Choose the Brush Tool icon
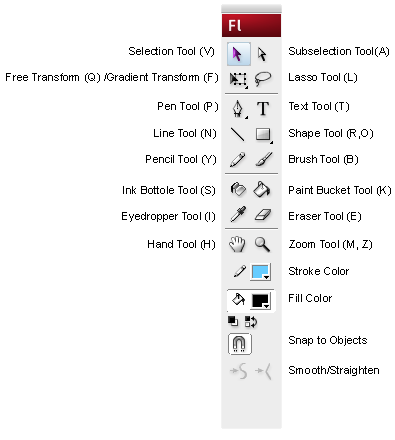Viewport: 395px width, 440px height. pyautogui.click(x=263, y=159)
